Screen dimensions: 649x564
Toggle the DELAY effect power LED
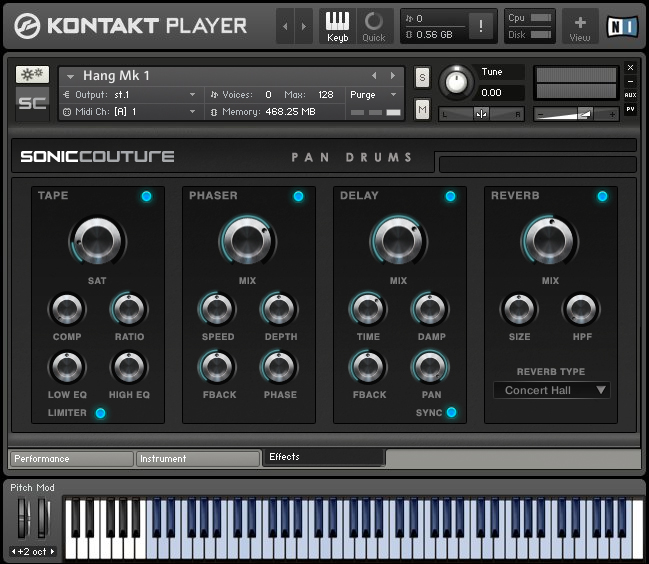click(x=450, y=196)
